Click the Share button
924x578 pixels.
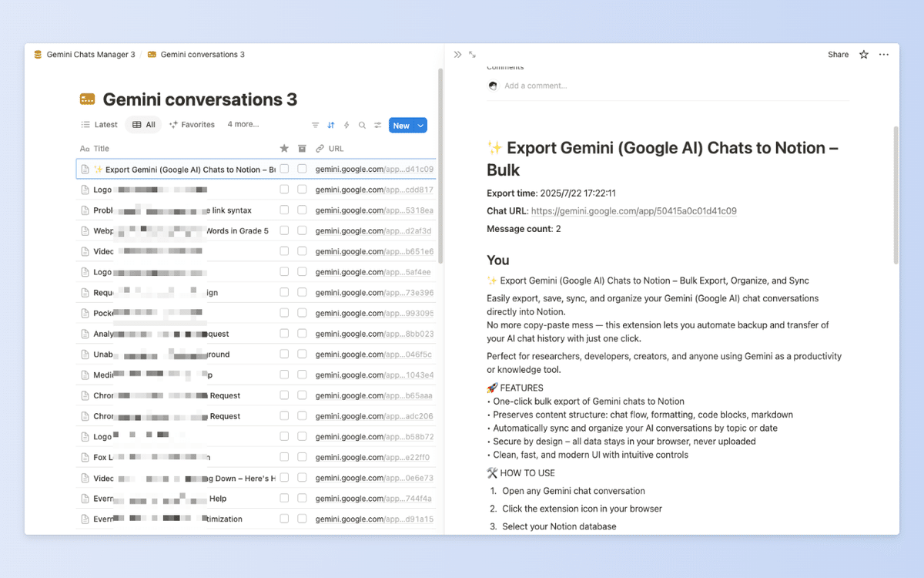pyautogui.click(x=838, y=54)
